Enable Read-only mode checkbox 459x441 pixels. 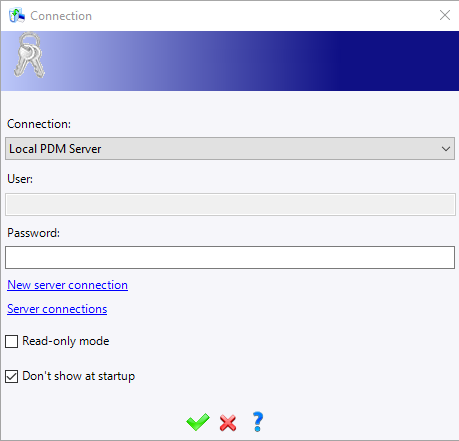click(x=11, y=341)
